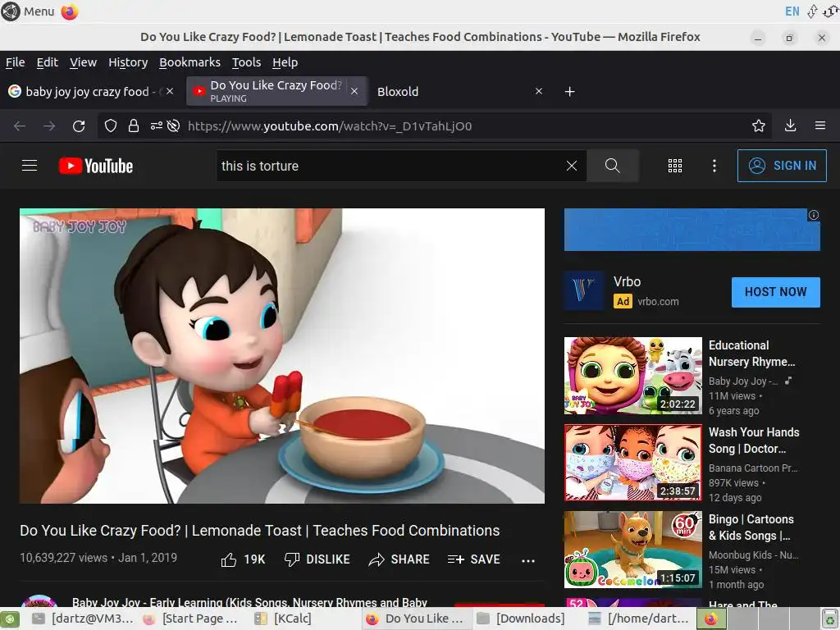Open Educational Nursery Rhyme video thumbnail
This screenshot has height=630, width=840.
click(633, 376)
